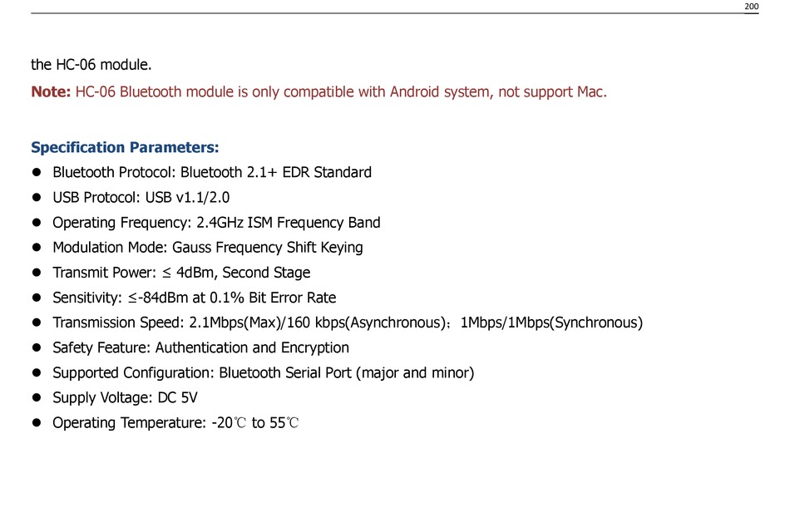Click the Bluetooth 2.1+ EDR Standard text
790x532 pixels.
click(x=276, y=172)
